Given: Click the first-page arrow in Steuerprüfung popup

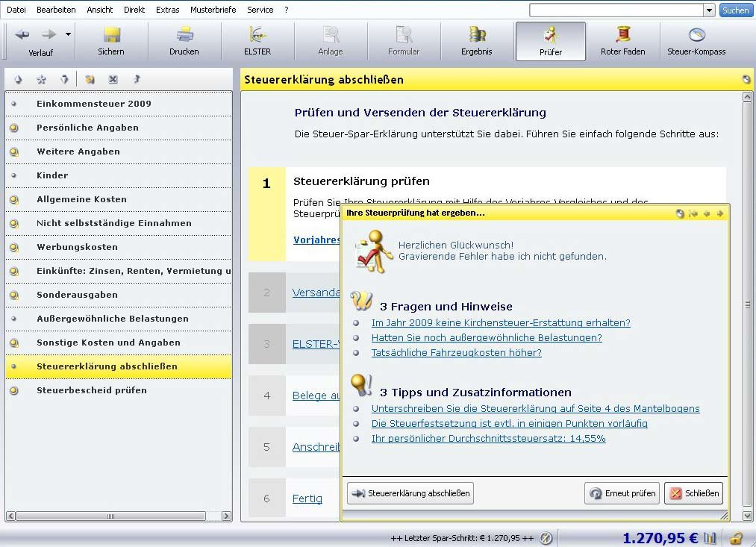Looking at the screenshot, I should pyautogui.click(x=693, y=213).
